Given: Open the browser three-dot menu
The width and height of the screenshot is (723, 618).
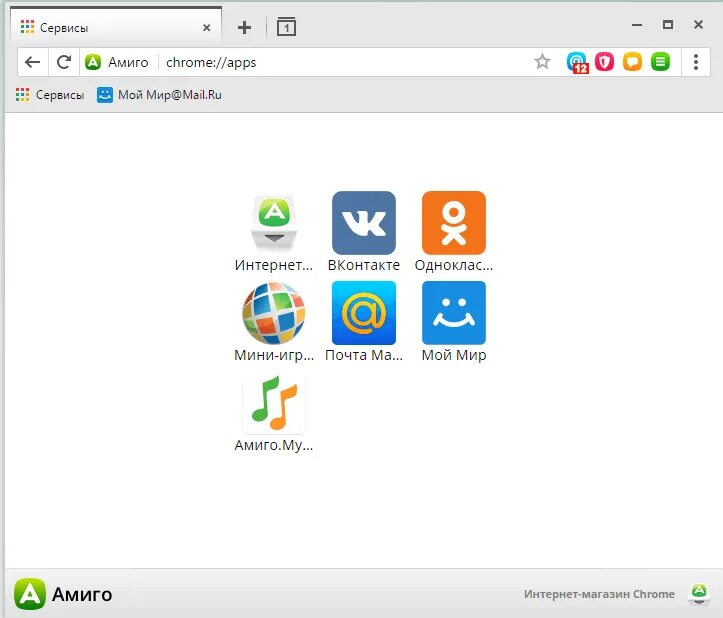Looking at the screenshot, I should 696,62.
